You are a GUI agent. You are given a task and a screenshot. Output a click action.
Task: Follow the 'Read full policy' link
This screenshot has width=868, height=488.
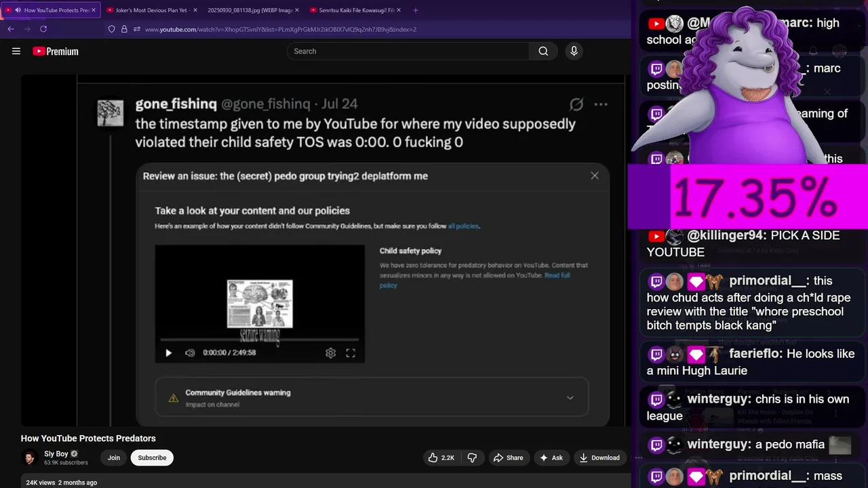coord(475,280)
